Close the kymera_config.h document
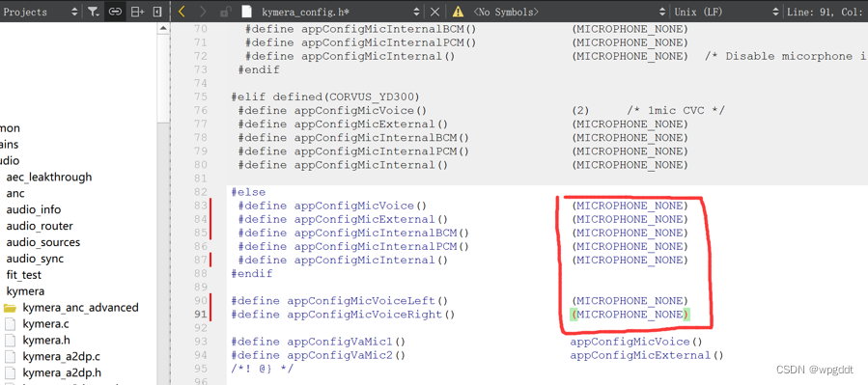The width and height of the screenshot is (868, 385). point(435,12)
